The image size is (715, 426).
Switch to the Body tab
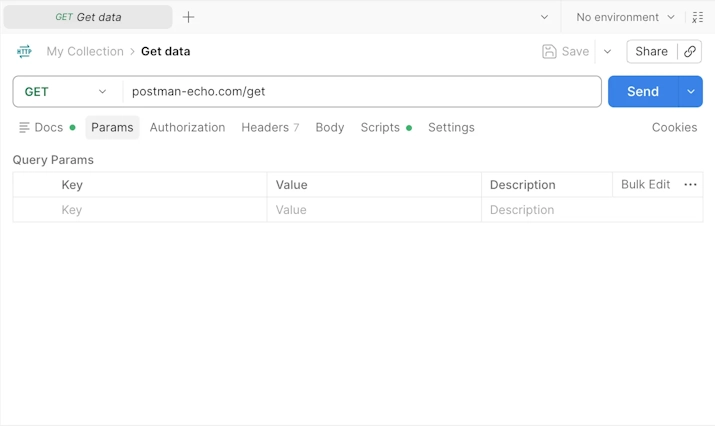point(330,127)
